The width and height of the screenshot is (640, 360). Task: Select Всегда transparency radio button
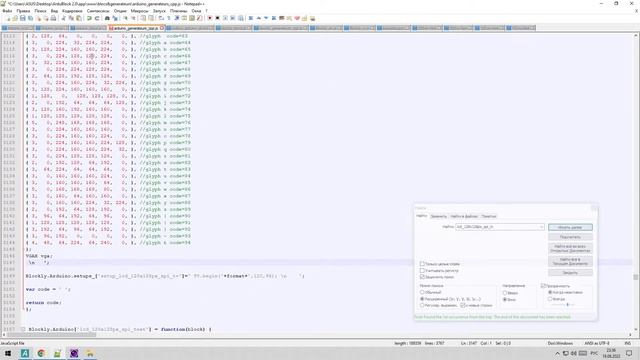click(550, 299)
